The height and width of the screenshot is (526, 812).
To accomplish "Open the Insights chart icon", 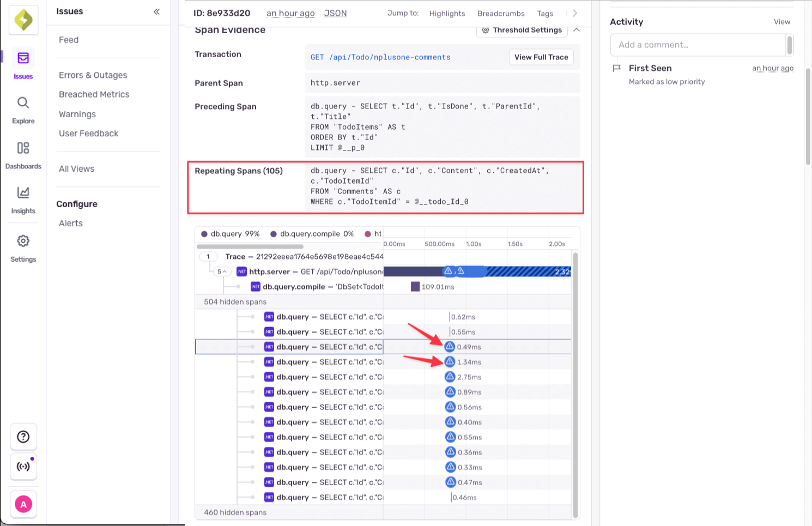I will tap(23, 192).
